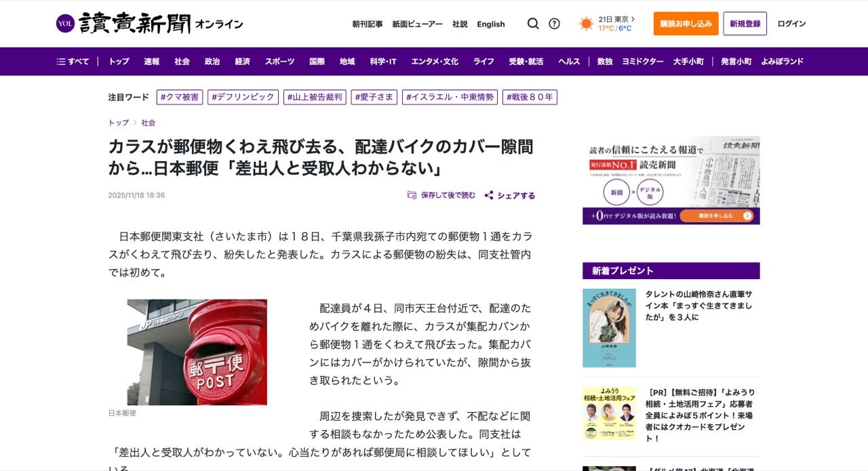Open よみうり相続・土地活用フェア 応募者 text link
This screenshot has width=868, height=471.
702,415
